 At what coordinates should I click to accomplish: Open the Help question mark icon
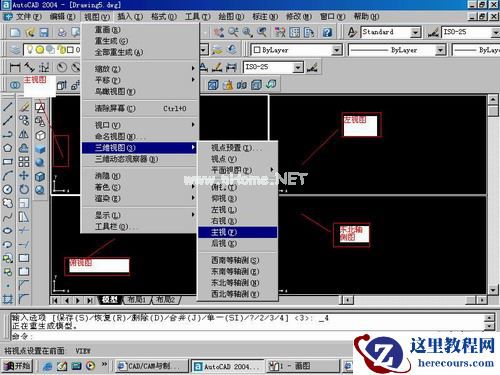coord(327,32)
